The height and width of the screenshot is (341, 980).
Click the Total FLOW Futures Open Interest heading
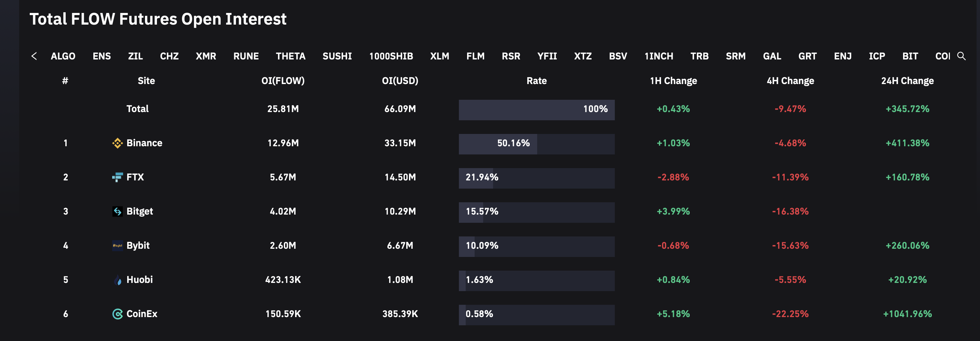pos(158,19)
